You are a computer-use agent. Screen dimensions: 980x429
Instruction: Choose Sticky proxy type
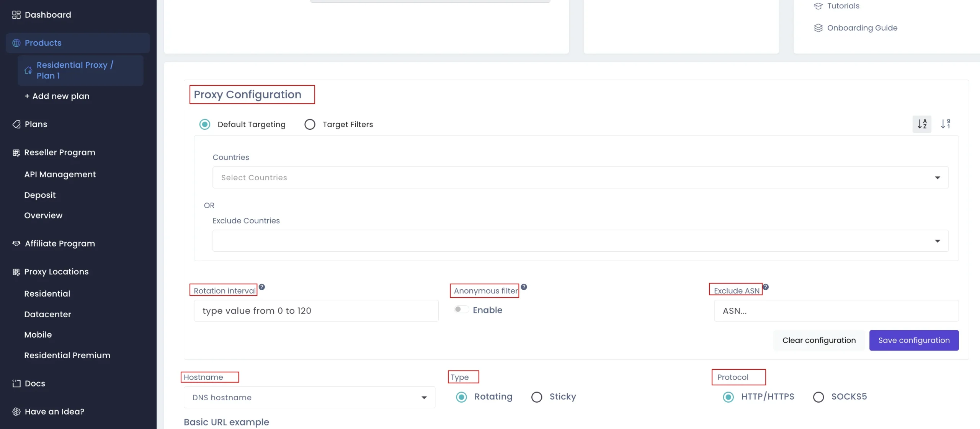[537, 397]
